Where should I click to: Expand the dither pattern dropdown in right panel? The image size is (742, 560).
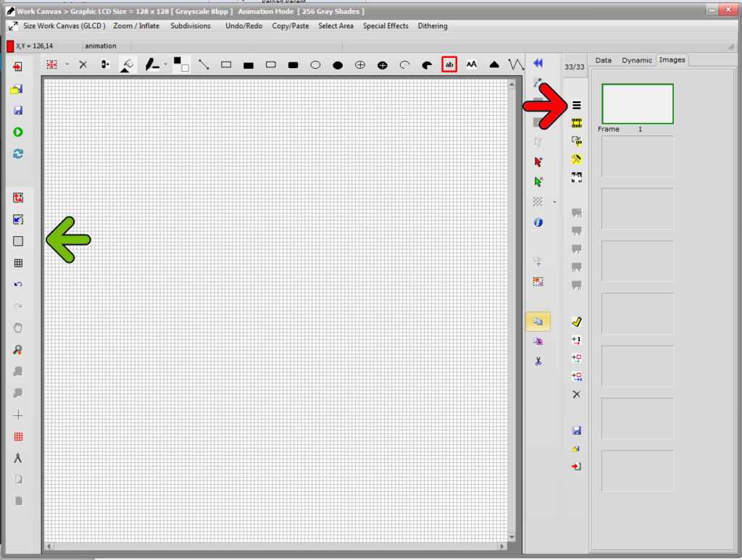pos(554,201)
